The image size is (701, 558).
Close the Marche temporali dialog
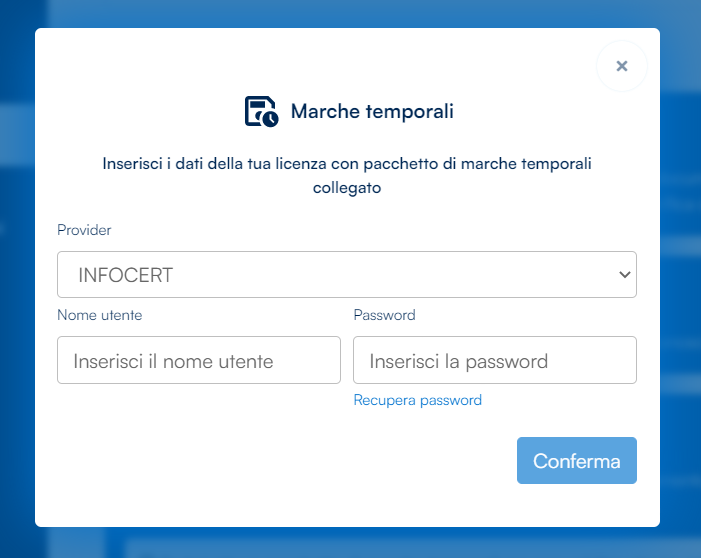click(622, 66)
